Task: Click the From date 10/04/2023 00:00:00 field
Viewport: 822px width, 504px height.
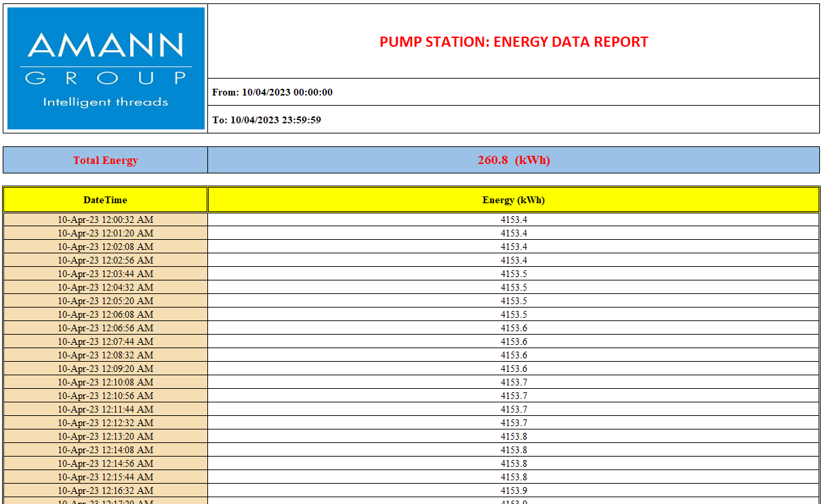Action: (272, 92)
